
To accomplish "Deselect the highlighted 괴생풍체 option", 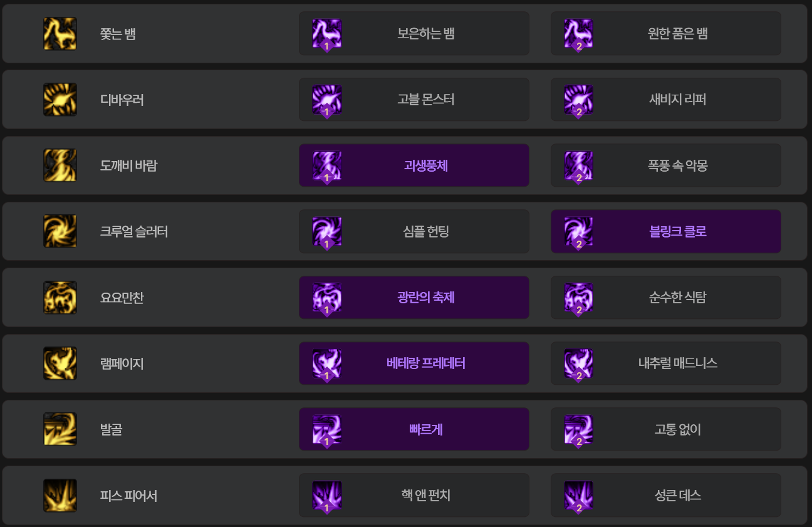I will tap(414, 165).
